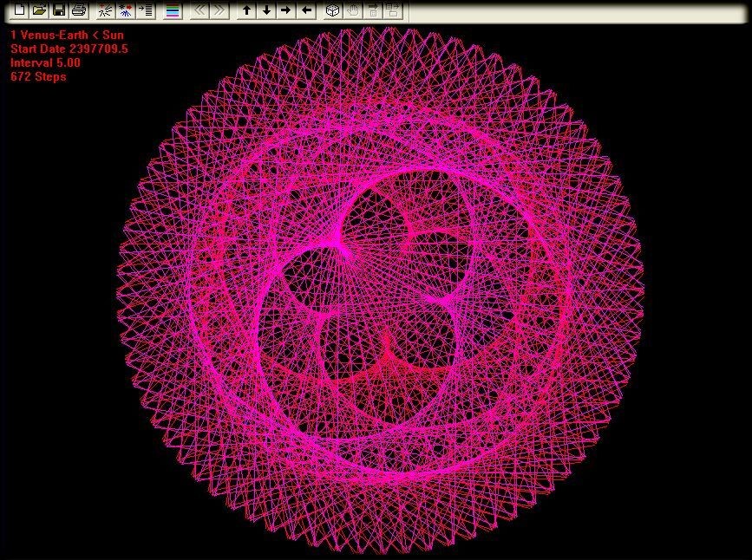752x560 pixels.
Task: Click the '1 Venus-Earth < Sun' label
Action: tap(67, 35)
